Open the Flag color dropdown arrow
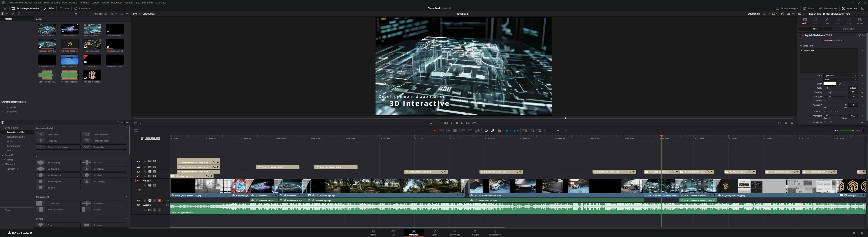This screenshot has width=868, height=237. coord(510,131)
